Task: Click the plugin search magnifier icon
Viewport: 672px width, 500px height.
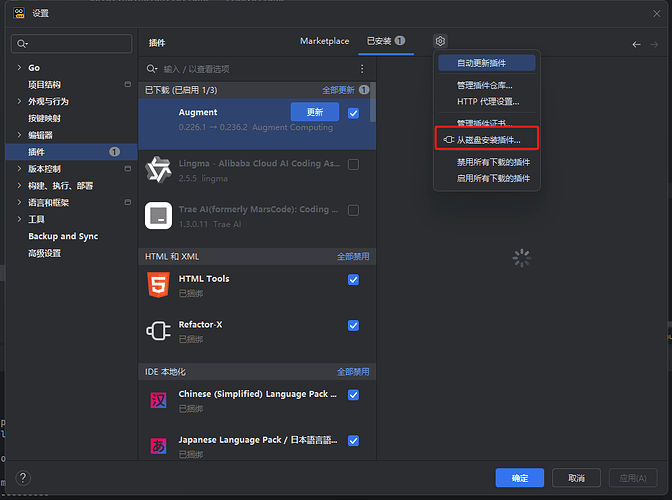Action: pyautogui.click(x=152, y=69)
